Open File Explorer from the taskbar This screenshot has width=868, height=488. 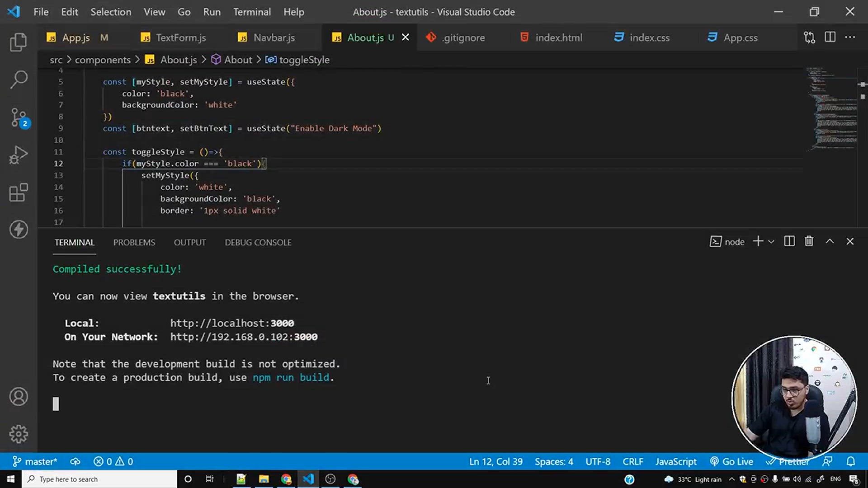[264, 479]
